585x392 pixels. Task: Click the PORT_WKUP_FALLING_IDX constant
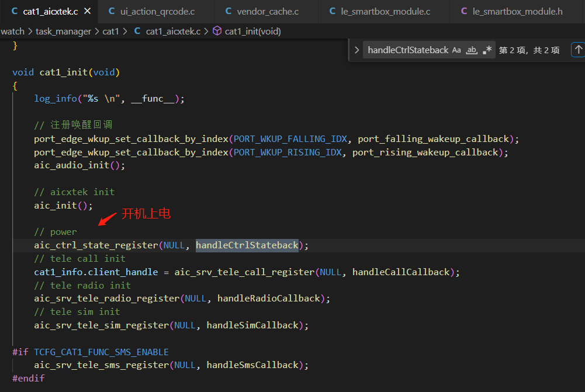tap(290, 138)
